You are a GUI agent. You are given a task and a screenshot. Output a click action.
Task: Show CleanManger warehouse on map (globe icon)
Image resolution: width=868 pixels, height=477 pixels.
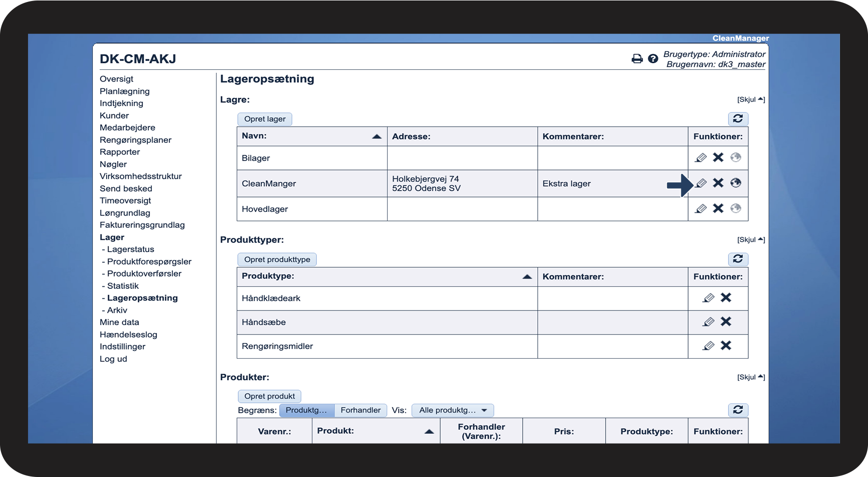[735, 183]
